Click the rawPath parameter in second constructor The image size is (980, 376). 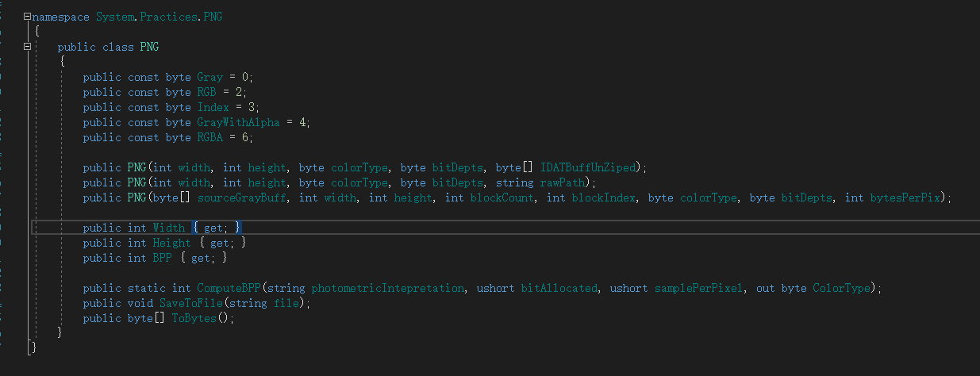pyautogui.click(x=562, y=182)
